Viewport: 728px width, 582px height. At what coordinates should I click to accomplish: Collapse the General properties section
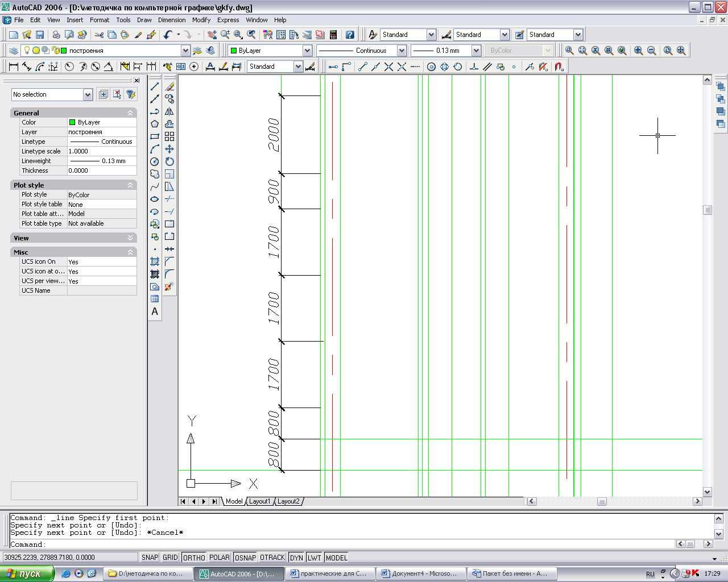pos(130,113)
